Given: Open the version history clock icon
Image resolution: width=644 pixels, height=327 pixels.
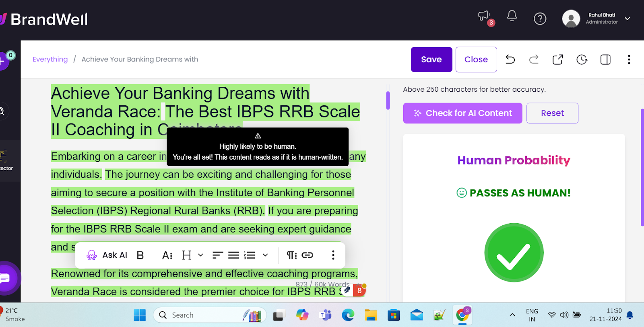Looking at the screenshot, I should click(582, 60).
